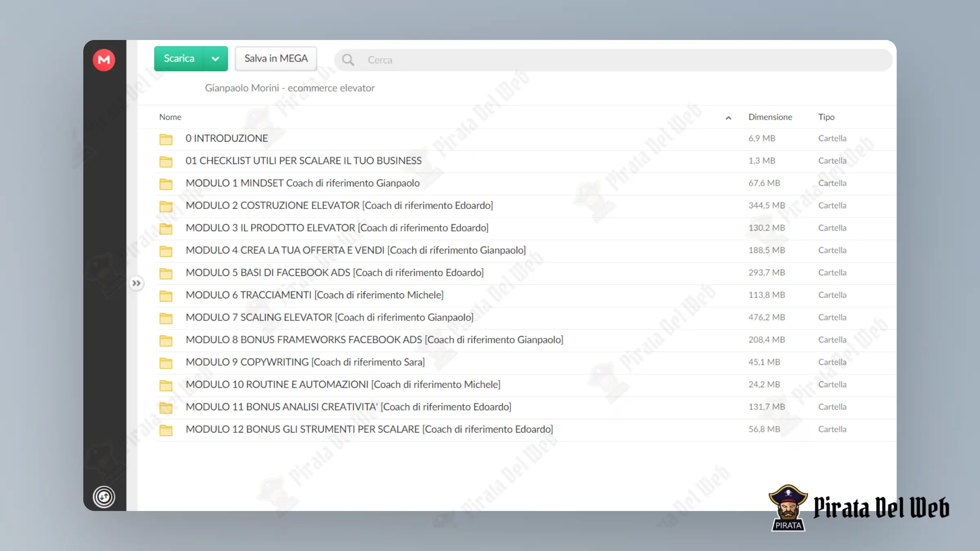Open MODULO 2 COSTRUZIONE ELEVATOR folder name
This screenshot has height=551, width=980.
[x=339, y=205]
